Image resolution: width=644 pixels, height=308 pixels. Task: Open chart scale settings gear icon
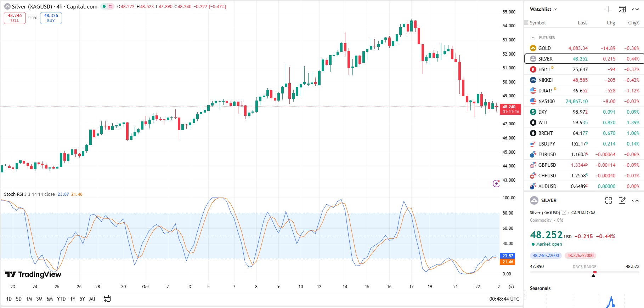[x=511, y=287]
